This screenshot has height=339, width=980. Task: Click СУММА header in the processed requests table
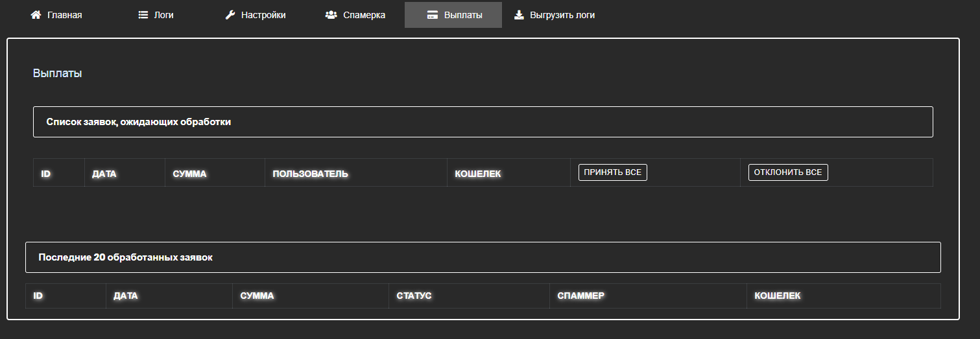tap(257, 296)
